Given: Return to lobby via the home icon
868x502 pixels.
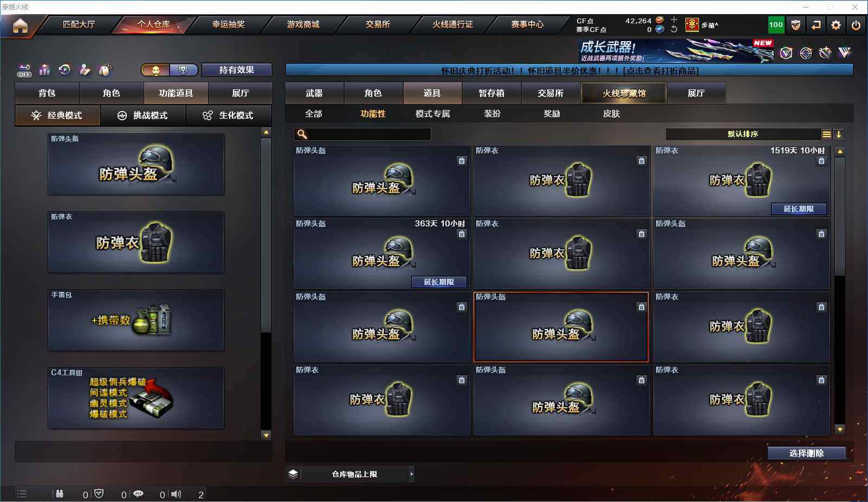Looking at the screenshot, I should pos(20,25).
